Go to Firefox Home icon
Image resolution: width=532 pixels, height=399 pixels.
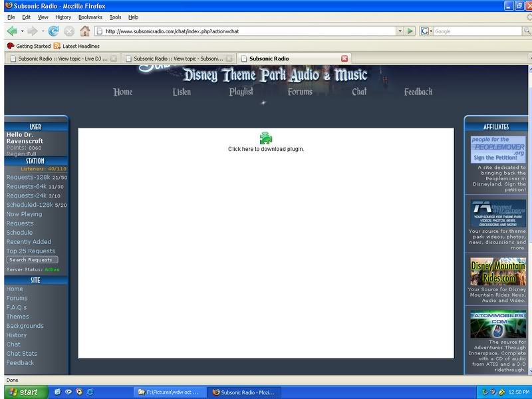tap(85, 31)
